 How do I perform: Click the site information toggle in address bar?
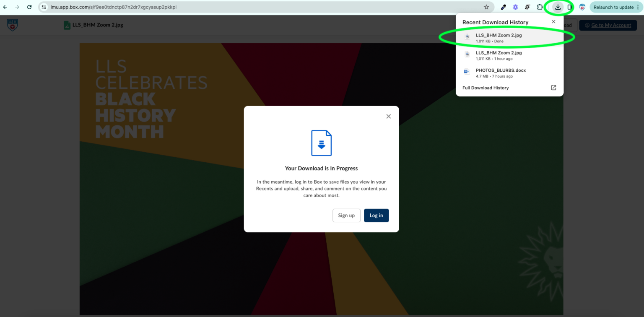tap(44, 7)
